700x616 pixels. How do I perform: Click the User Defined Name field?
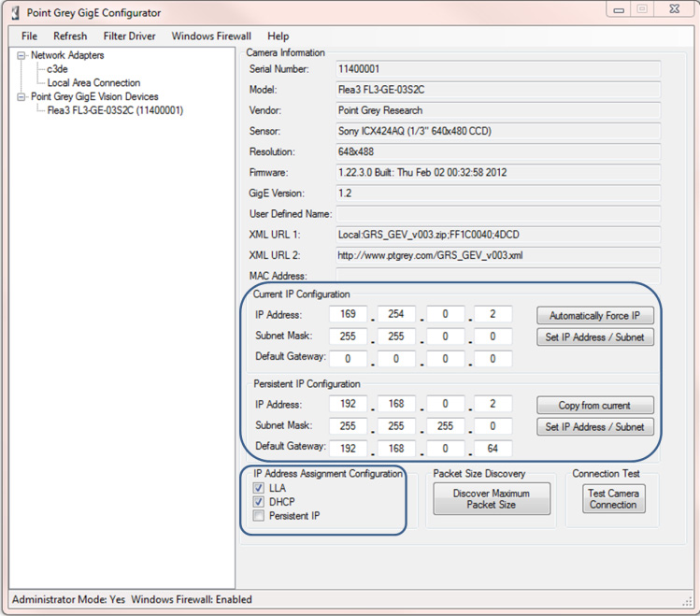pyautogui.click(x=498, y=214)
